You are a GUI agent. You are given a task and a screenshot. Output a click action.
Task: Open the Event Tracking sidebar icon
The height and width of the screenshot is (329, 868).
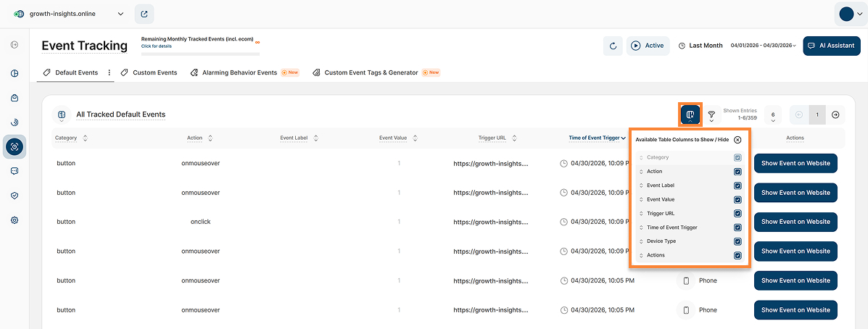pos(15,146)
